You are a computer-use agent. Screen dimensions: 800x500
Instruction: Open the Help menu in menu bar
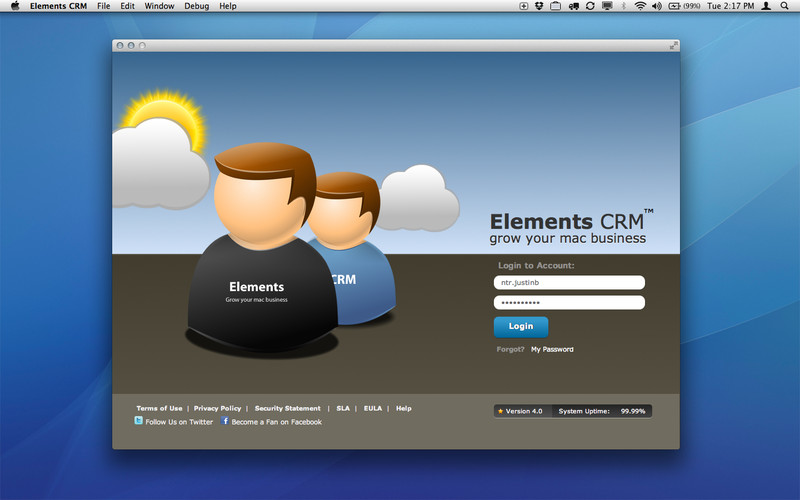point(228,6)
